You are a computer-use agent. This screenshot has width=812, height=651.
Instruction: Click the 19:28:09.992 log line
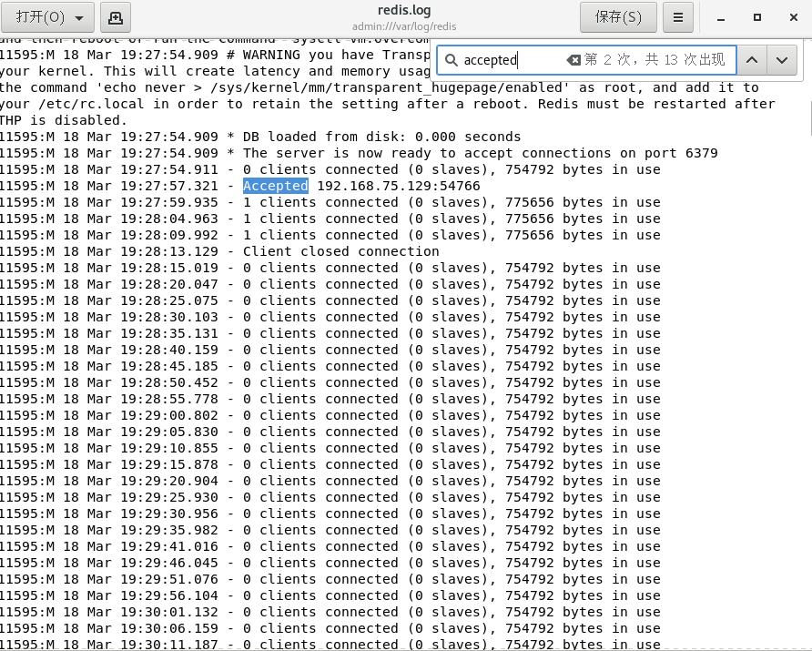(x=330, y=235)
